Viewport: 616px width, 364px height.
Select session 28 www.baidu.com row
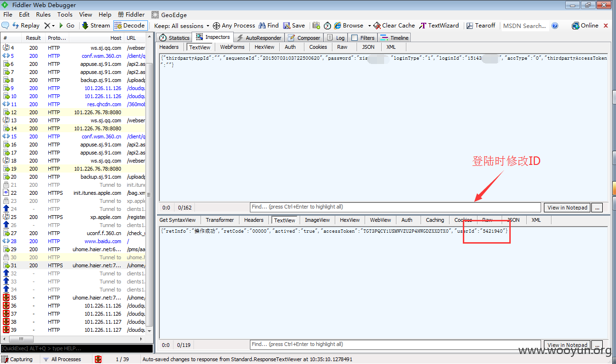[x=74, y=241]
